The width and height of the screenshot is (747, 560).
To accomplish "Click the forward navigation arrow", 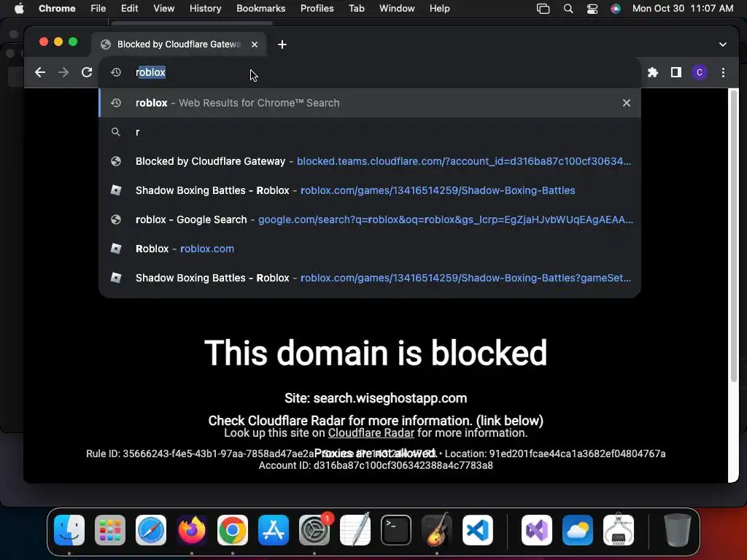I will [63, 72].
